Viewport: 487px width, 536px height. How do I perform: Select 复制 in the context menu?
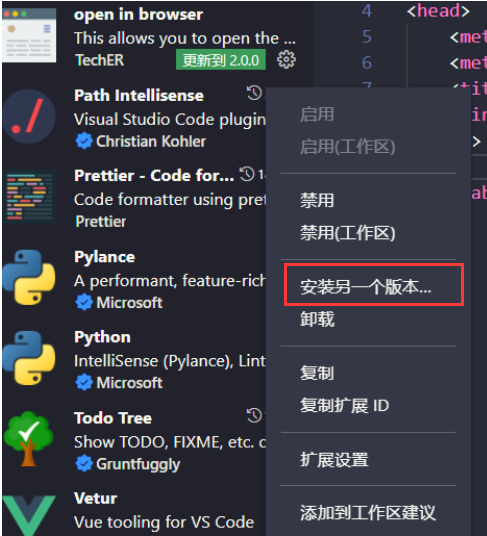[317, 373]
